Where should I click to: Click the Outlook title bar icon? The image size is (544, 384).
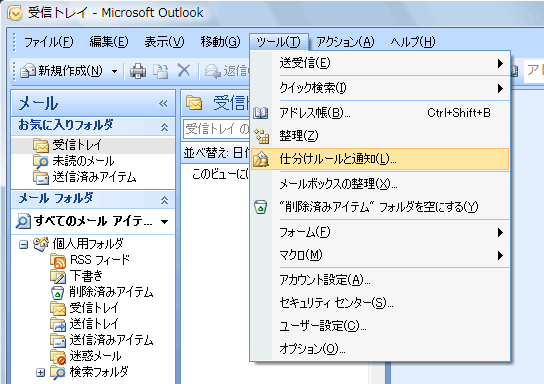14,13
